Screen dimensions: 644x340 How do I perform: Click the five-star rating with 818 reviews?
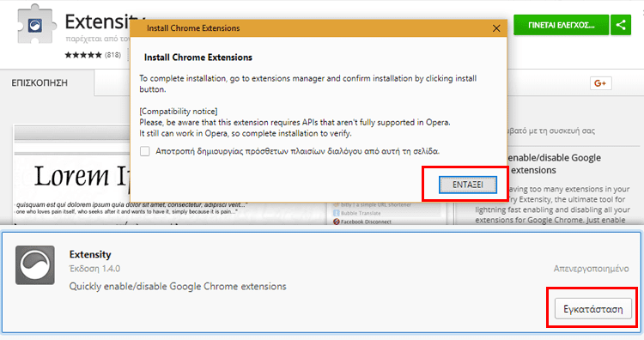click(93, 55)
